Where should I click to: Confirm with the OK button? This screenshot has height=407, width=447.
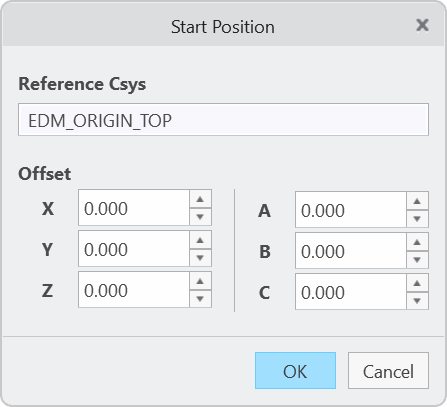295,371
